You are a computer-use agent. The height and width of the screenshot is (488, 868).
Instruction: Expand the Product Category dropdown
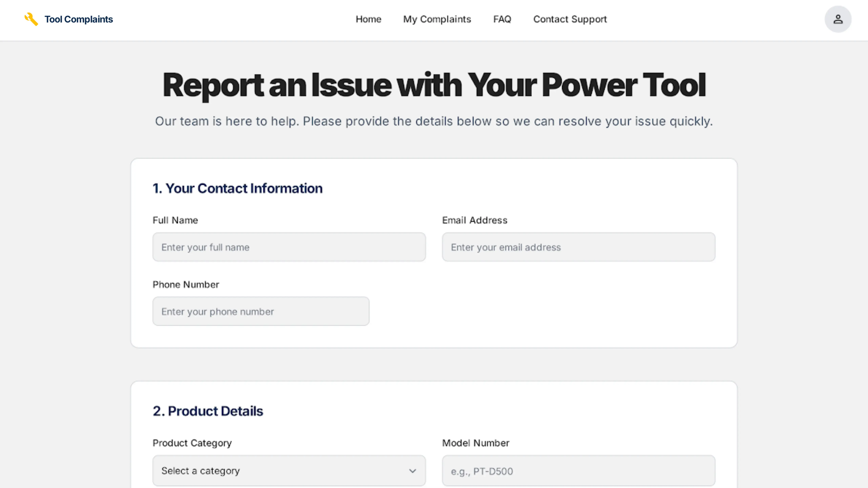tap(289, 471)
